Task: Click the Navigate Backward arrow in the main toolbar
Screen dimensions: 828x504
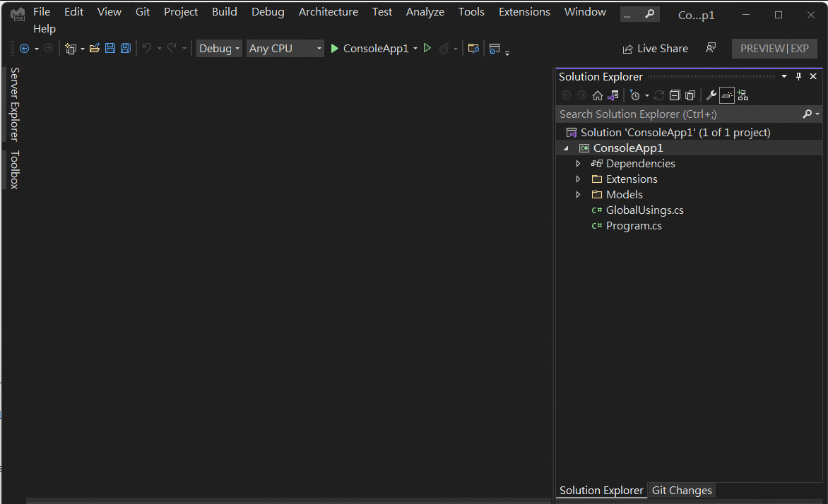Action: 24,49
